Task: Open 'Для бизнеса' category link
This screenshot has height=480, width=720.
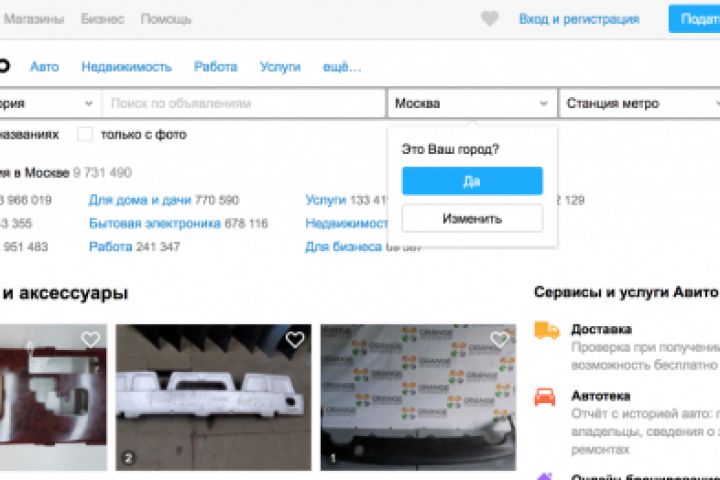Action: (x=343, y=247)
